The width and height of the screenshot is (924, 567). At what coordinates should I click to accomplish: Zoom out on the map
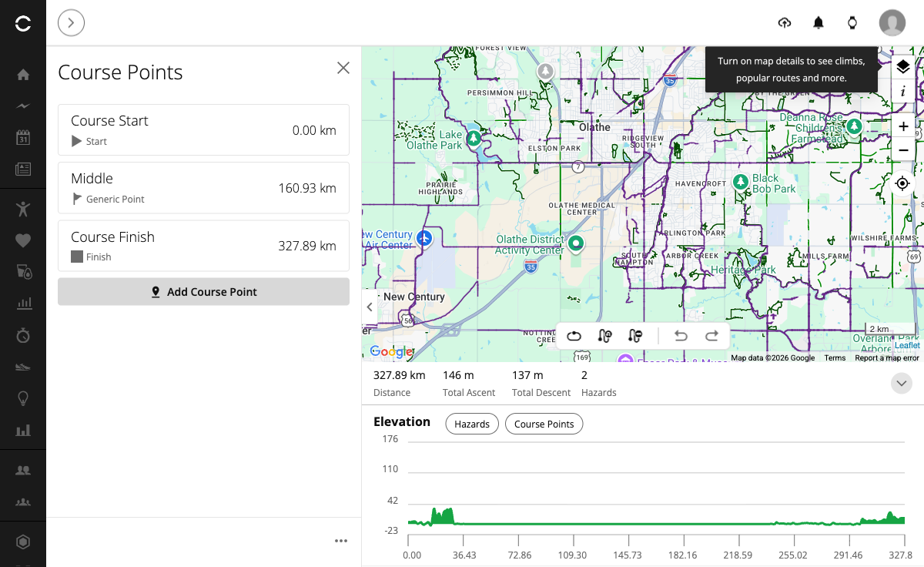(x=903, y=149)
